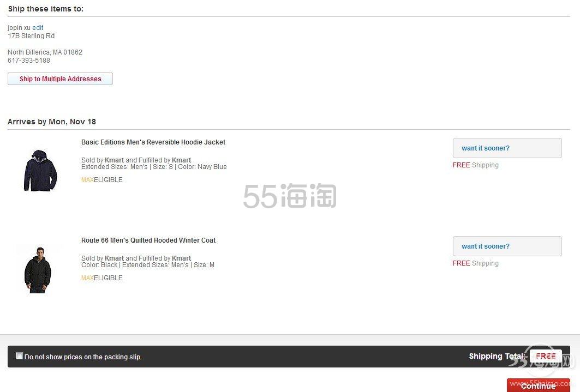Click MAXELIGIBLE label under the Winter Coat
The width and height of the screenshot is (580, 392).
[101, 278]
